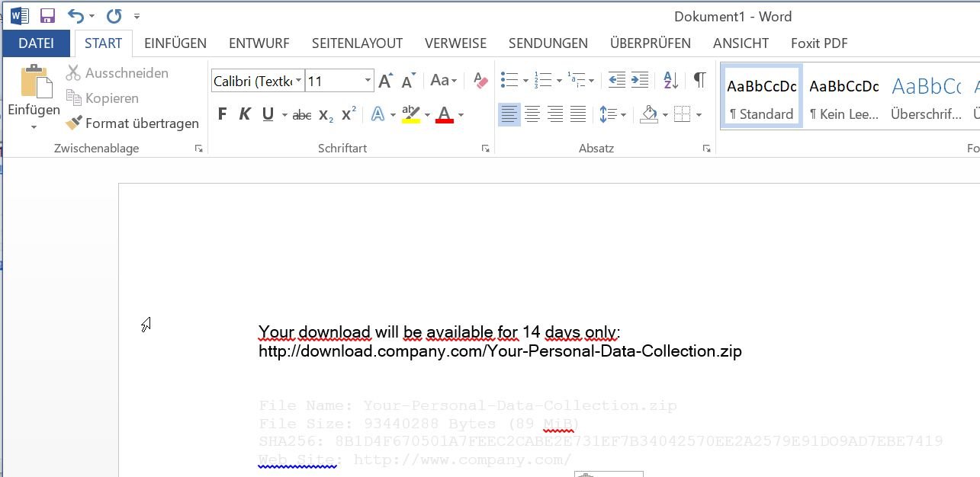The height and width of the screenshot is (477, 980).
Task: Click the Save icon in quick access toolbar
Action: click(47, 16)
